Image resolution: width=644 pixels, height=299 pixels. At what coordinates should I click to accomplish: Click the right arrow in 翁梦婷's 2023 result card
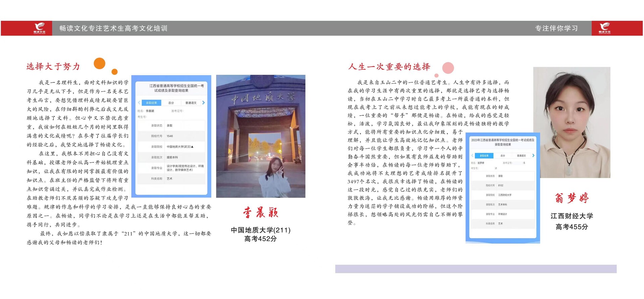tap(533, 156)
